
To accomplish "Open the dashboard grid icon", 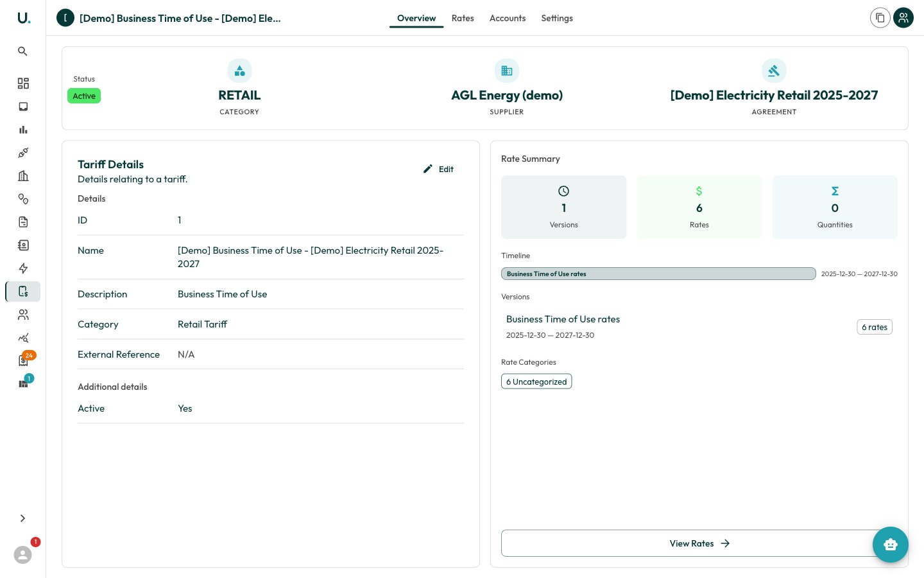I will click(23, 83).
